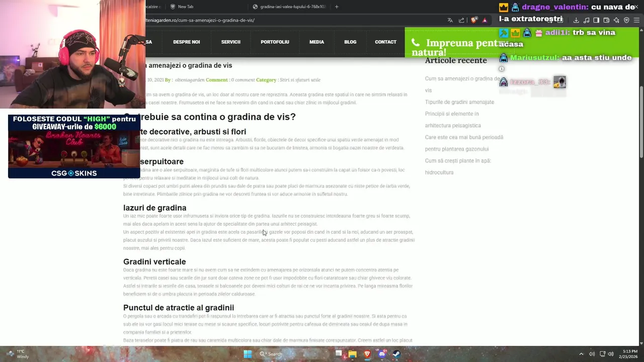Open PORTOFOLIU menu item
This screenshot has height=362, width=644.
(x=275, y=42)
